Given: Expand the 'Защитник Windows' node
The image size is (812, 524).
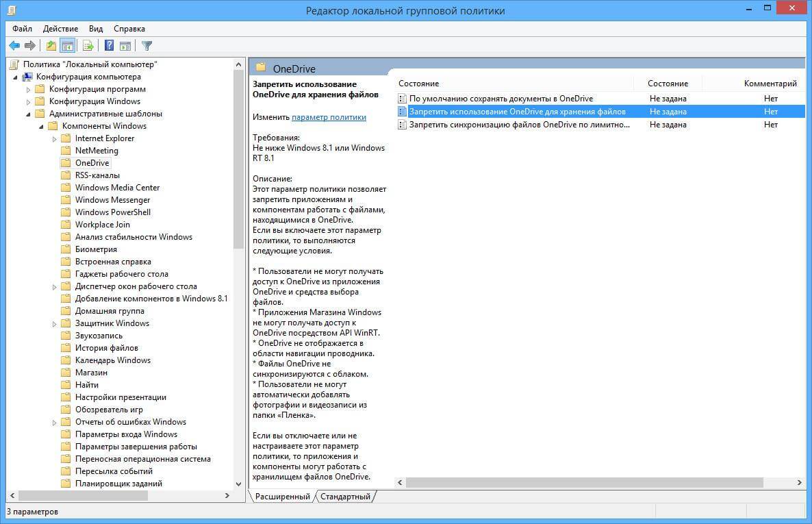Looking at the screenshot, I should (54, 324).
